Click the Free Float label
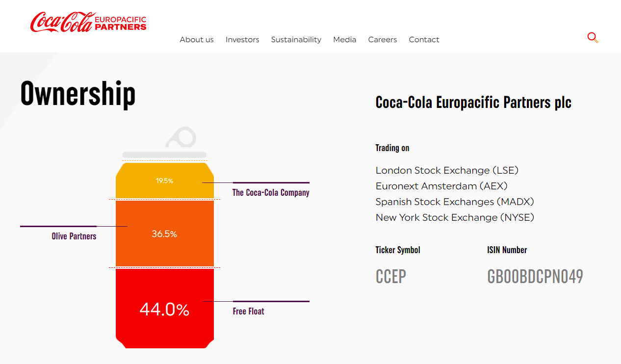 tap(249, 312)
